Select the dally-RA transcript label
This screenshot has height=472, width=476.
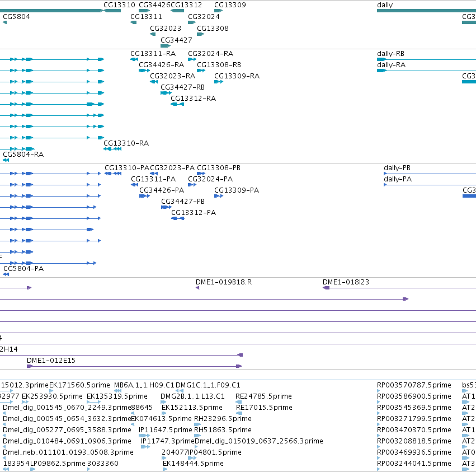point(392,65)
